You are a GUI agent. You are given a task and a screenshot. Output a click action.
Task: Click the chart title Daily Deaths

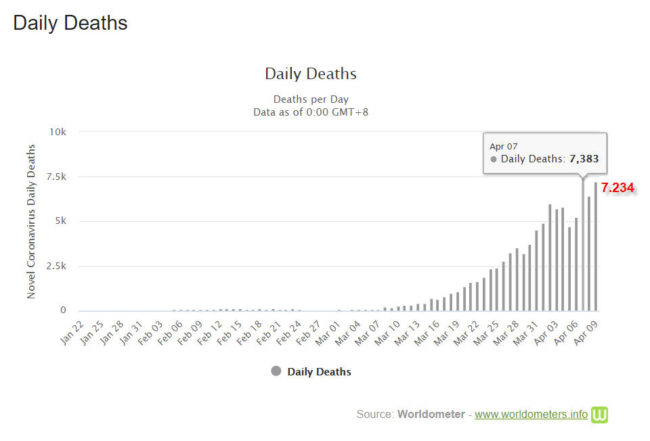pos(310,74)
